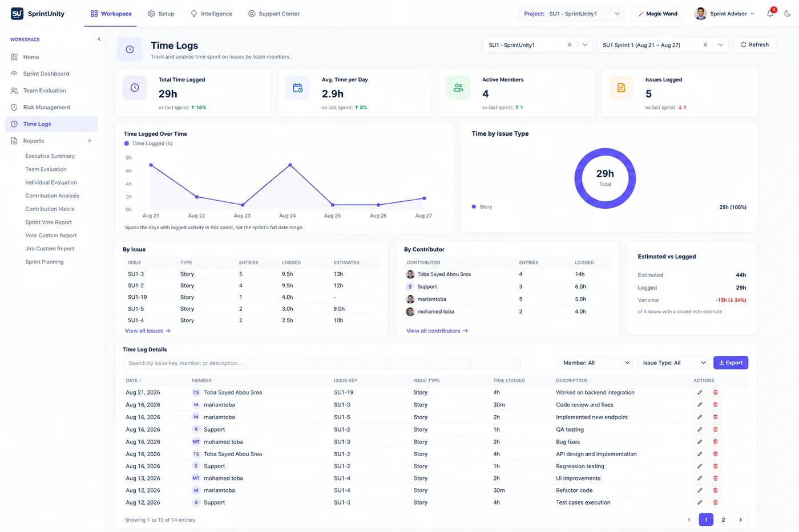This screenshot has height=532, width=799.
Task: Expand the sprint filter dropdown arrow
Action: 720,45
